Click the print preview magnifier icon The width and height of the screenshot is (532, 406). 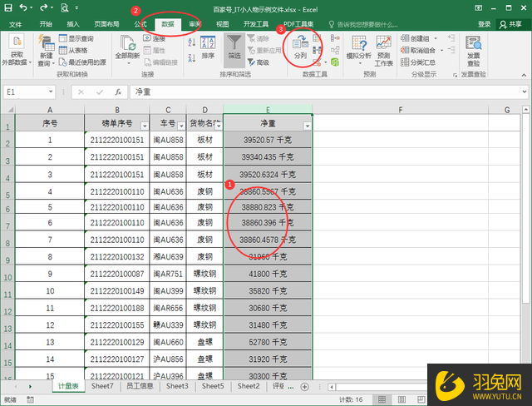coord(65,7)
